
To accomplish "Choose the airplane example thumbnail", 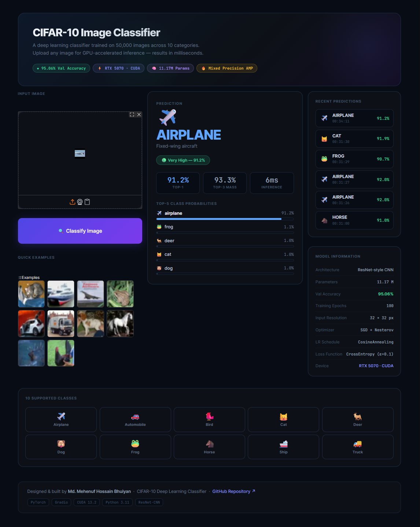I will 91,294.
